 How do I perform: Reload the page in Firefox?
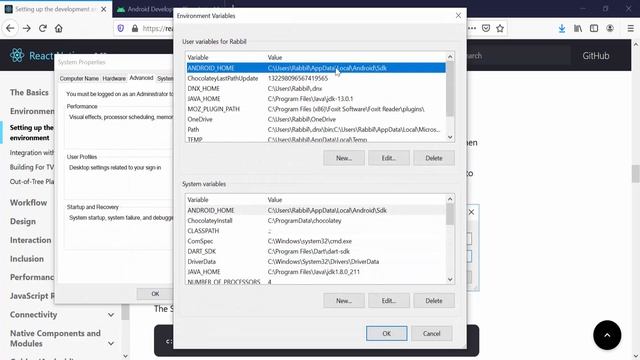click(42, 28)
